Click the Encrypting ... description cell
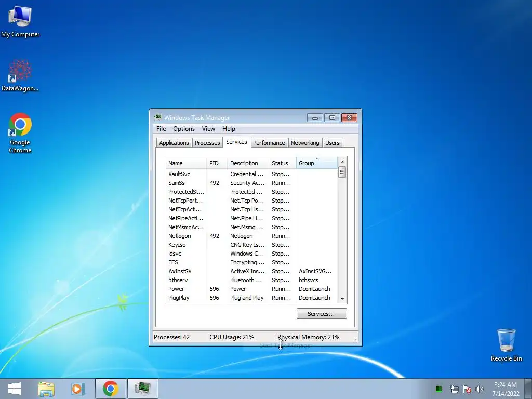The height and width of the screenshot is (399, 532). [x=247, y=262]
